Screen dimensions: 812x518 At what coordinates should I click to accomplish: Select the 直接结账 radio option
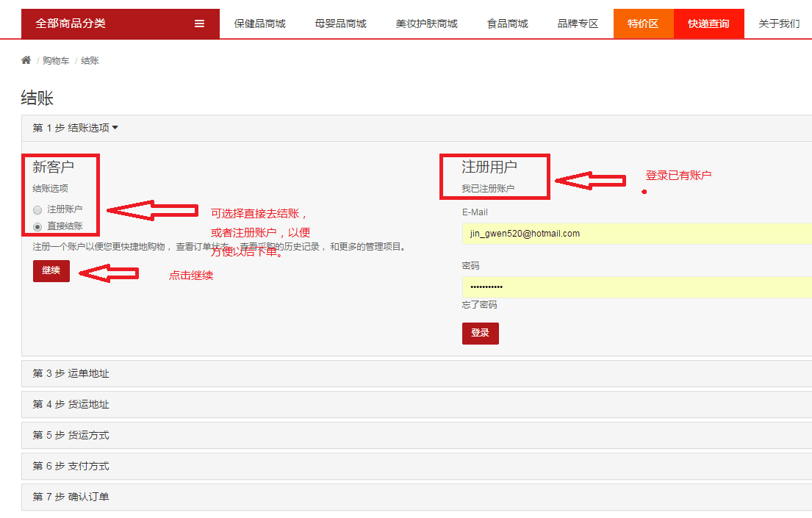tap(37, 226)
